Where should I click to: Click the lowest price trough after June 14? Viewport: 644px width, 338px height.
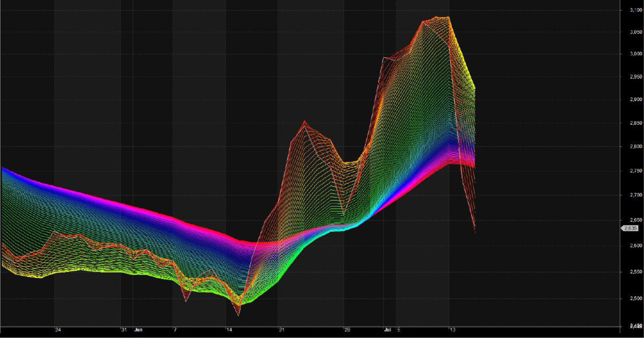(x=238, y=315)
